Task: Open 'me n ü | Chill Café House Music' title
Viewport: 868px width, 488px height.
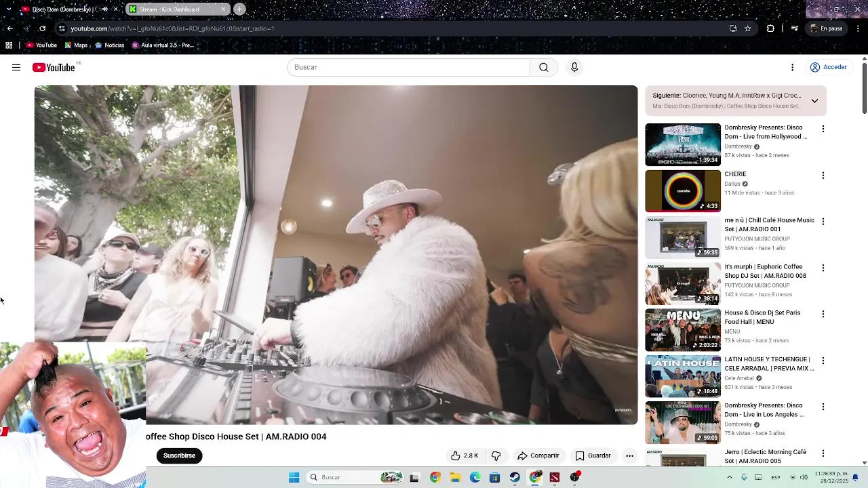Action: point(769,224)
